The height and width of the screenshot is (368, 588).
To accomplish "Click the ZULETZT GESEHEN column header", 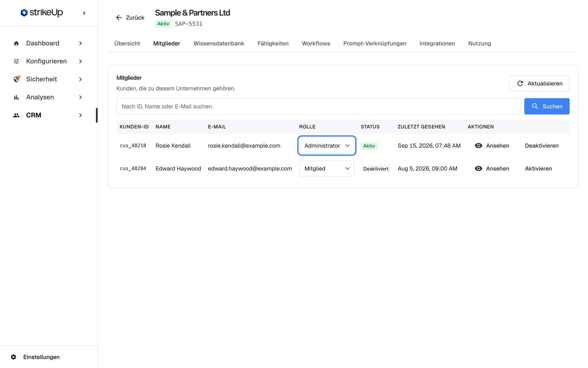I will [x=421, y=127].
